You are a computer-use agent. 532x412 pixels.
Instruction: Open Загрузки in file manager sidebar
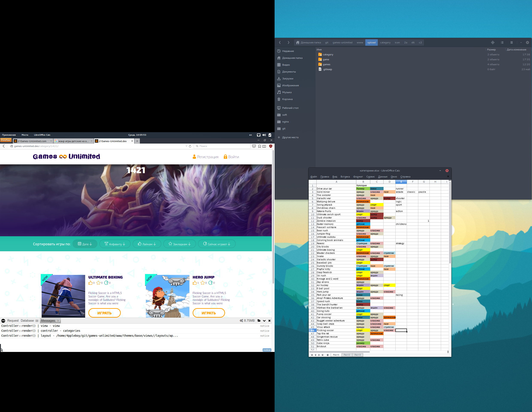[x=288, y=79]
